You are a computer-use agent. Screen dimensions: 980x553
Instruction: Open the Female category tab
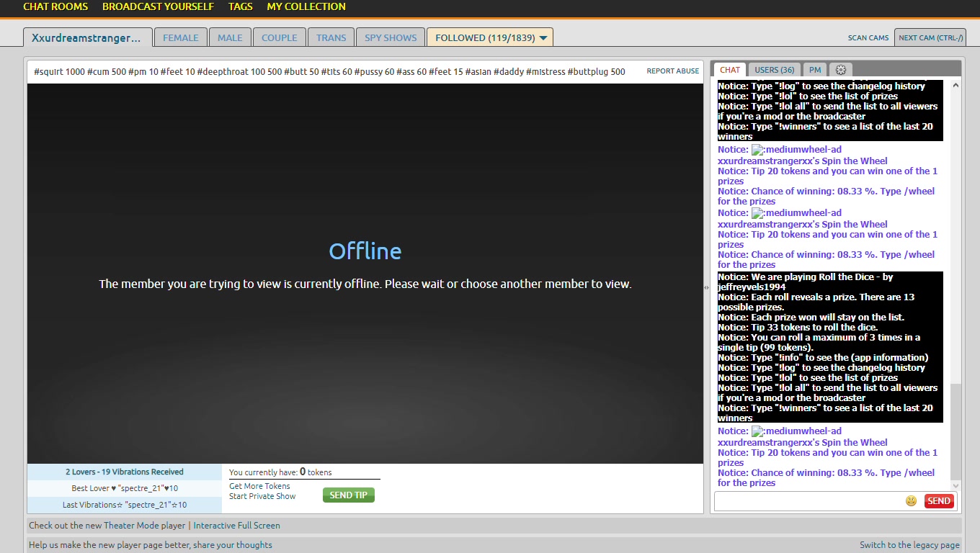click(180, 37)
